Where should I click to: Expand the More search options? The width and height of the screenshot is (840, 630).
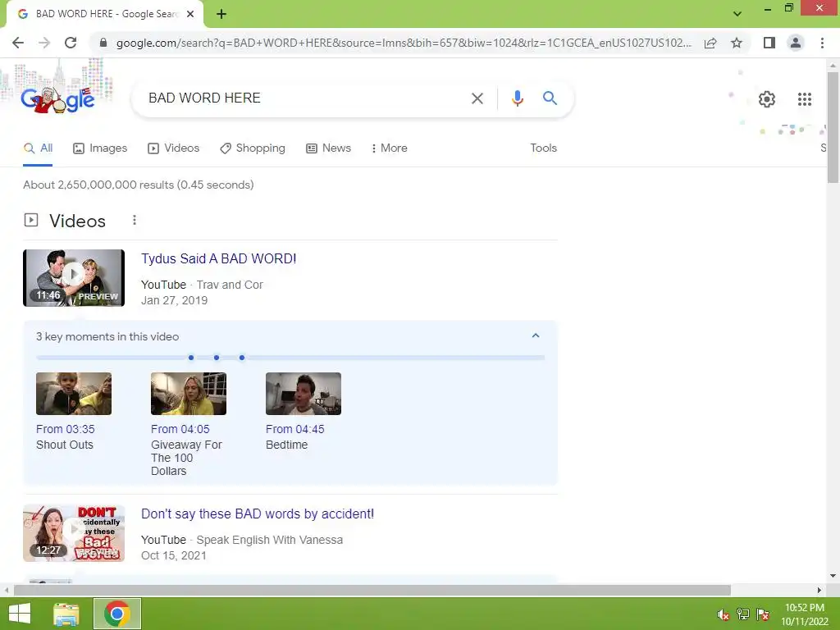coord(389,148)
